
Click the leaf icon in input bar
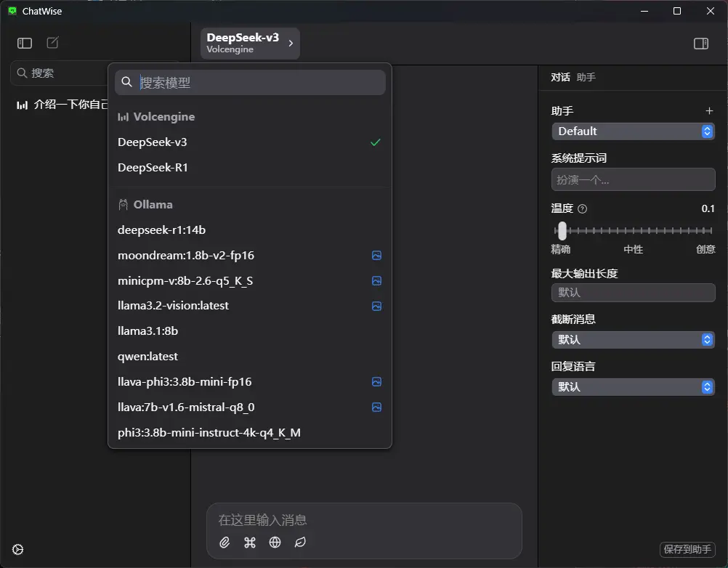299,543
